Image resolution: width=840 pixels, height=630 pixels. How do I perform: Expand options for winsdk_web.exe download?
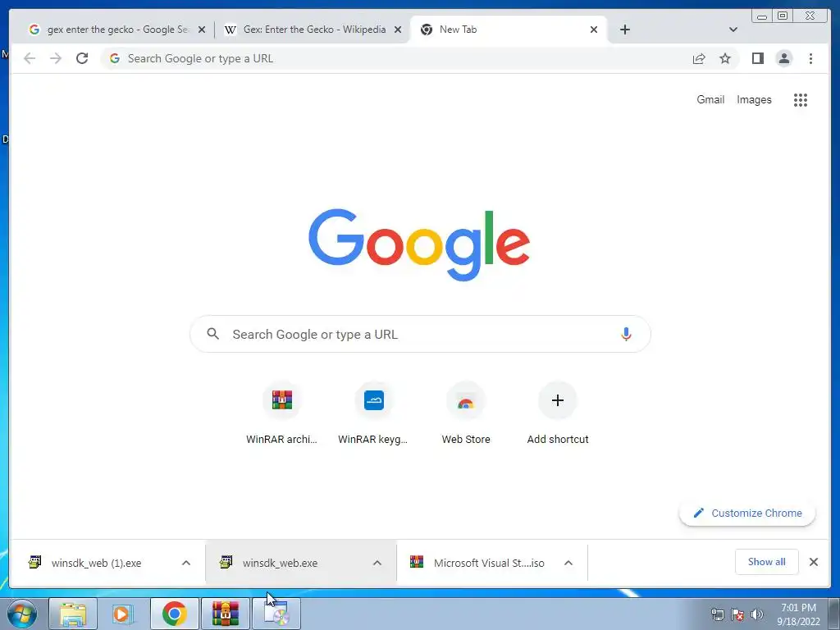point(377,563)
